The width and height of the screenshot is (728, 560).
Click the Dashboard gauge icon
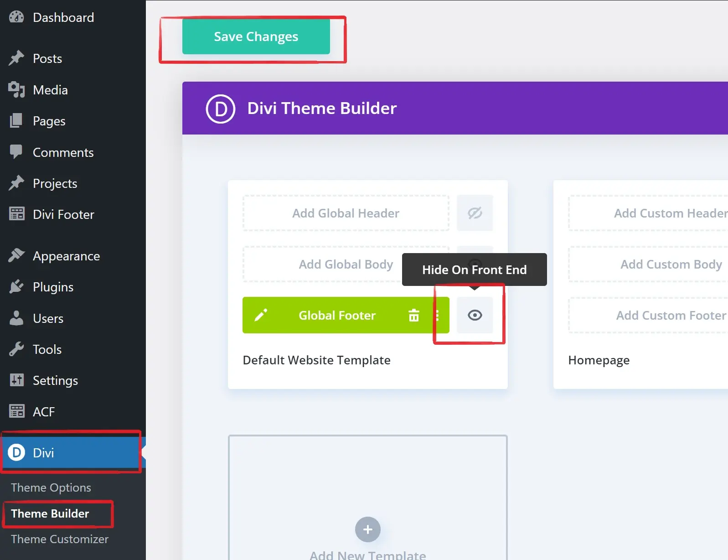point(16,17)
